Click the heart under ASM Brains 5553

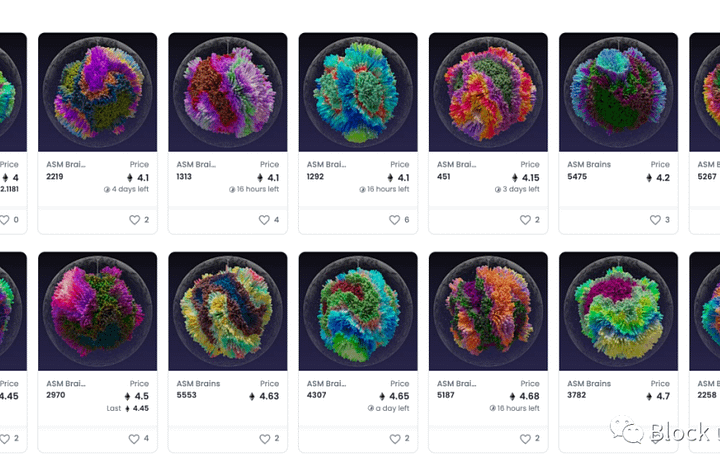(265, 439)
